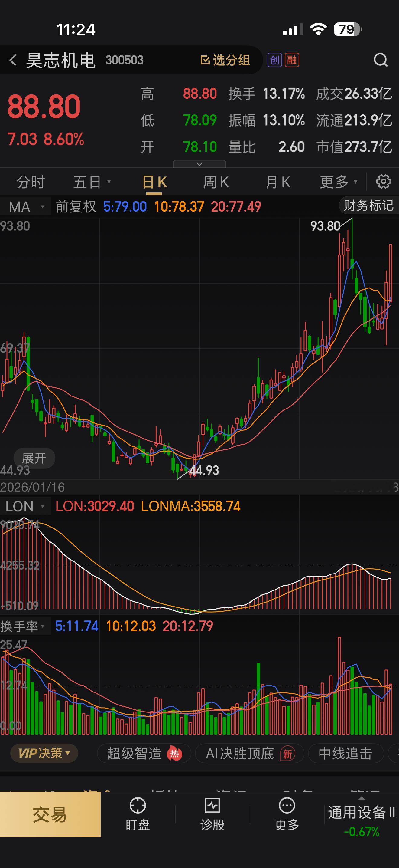Viewport: 399px width, 868px height.
Task: Switch to 分时 intraday tab
Action: pos(31,182)
